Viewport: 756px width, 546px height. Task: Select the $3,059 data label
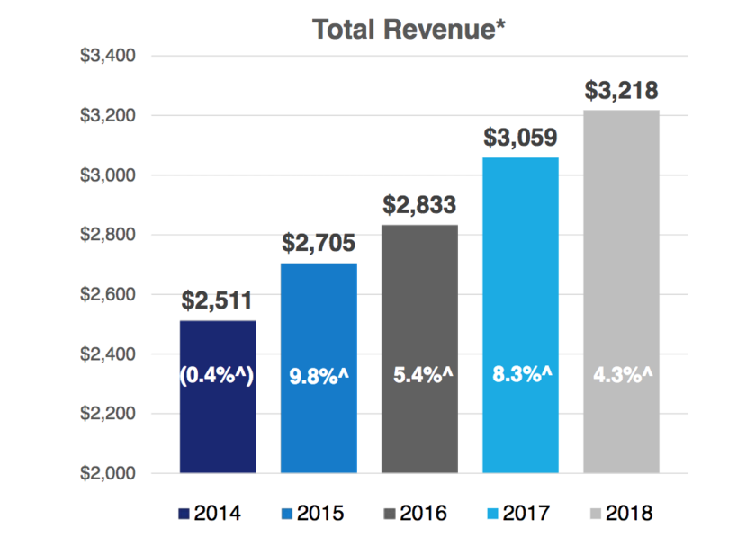(x=520, y=138)
